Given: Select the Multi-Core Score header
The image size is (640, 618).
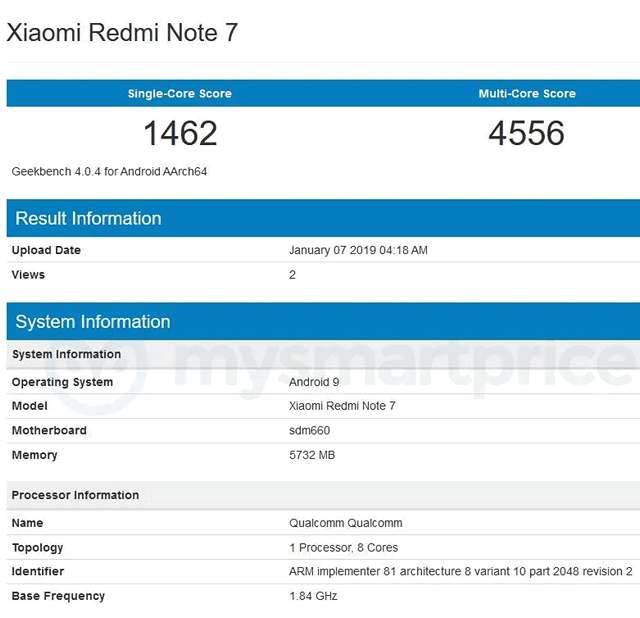Looking at the screenshot, I should pyautogui.click(x=527, y=93).
